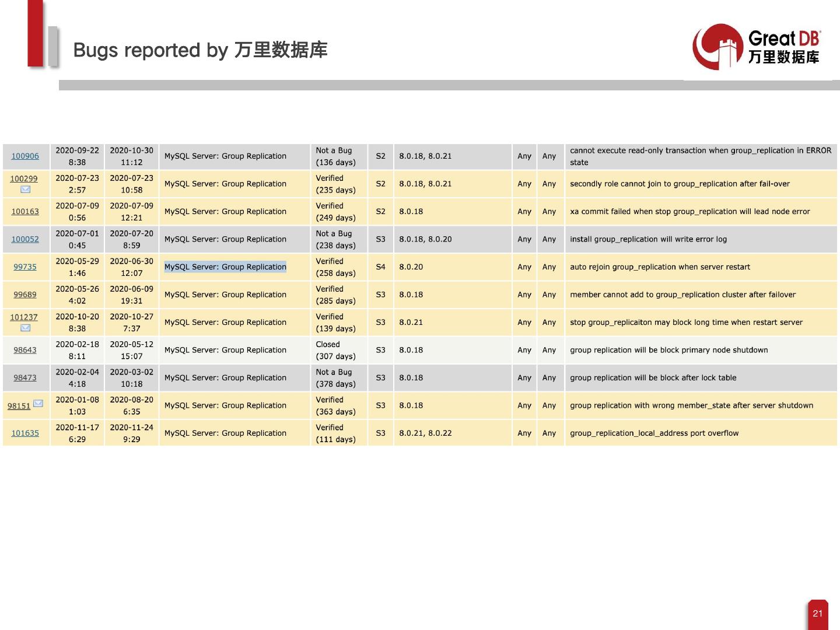Open bug 98473 link
Image resolution: width=840 pixels, height=630 pixels.
click(x=25, y=378)
